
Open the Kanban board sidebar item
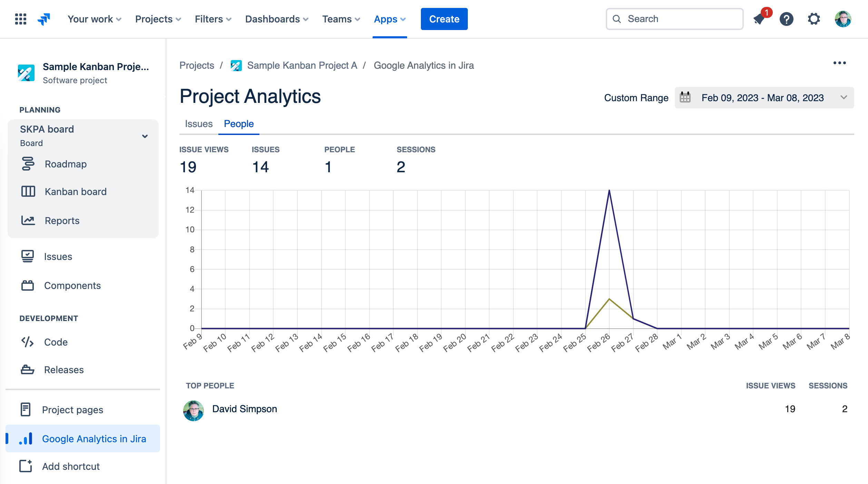[x=75, y=192]
